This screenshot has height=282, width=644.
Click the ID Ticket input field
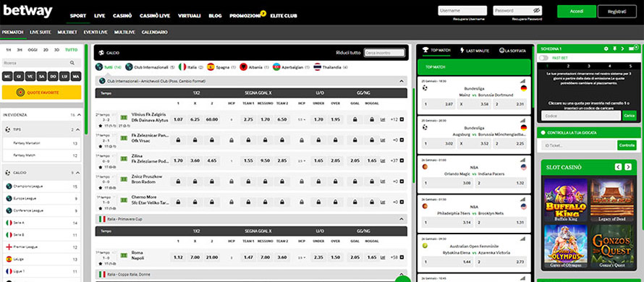point(579,145)
